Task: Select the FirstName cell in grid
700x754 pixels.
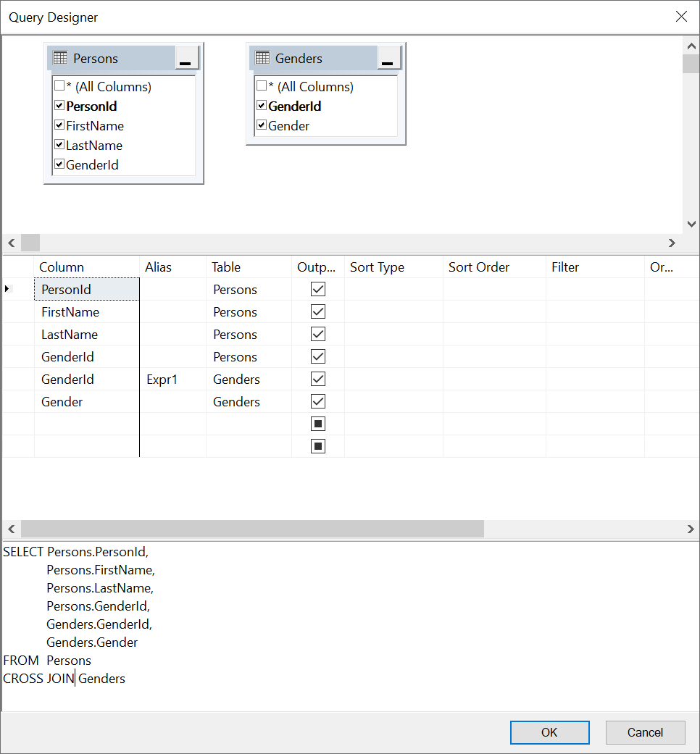Action: point(87,311)
